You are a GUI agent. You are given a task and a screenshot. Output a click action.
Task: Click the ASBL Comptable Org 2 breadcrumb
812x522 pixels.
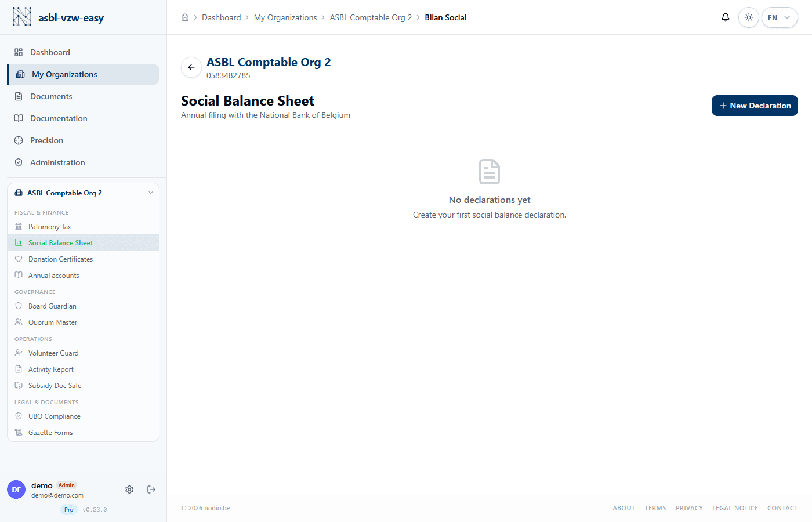point(371,17)
